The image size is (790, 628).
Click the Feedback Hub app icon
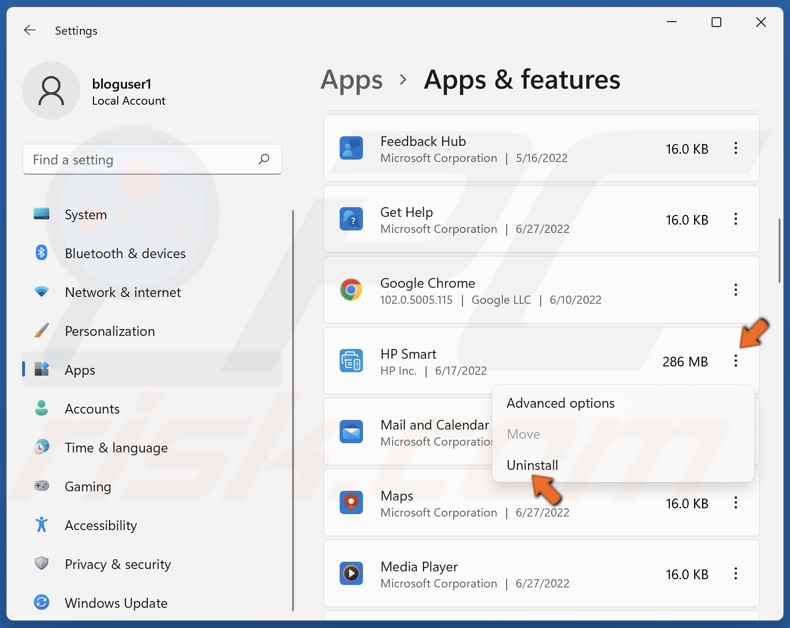click(x=351, y=148)
